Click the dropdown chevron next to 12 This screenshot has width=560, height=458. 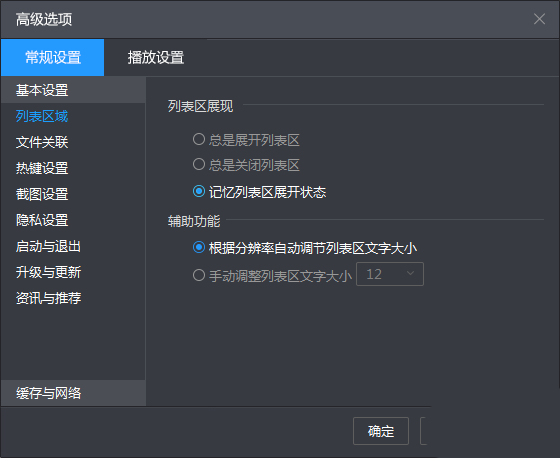tap(410, 274)
